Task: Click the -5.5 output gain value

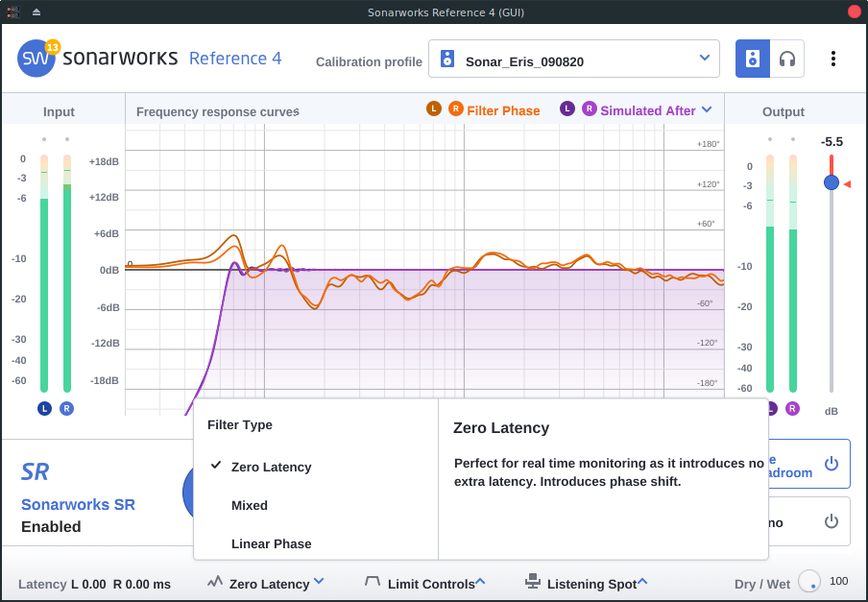Action: click(832, 142)
